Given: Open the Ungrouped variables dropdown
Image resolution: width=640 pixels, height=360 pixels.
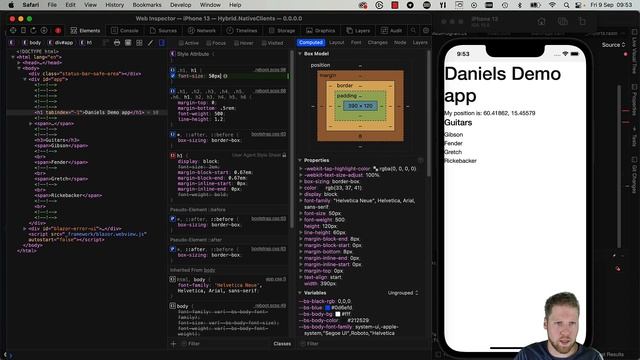Looking at the screenshot, I should point(402,293).
